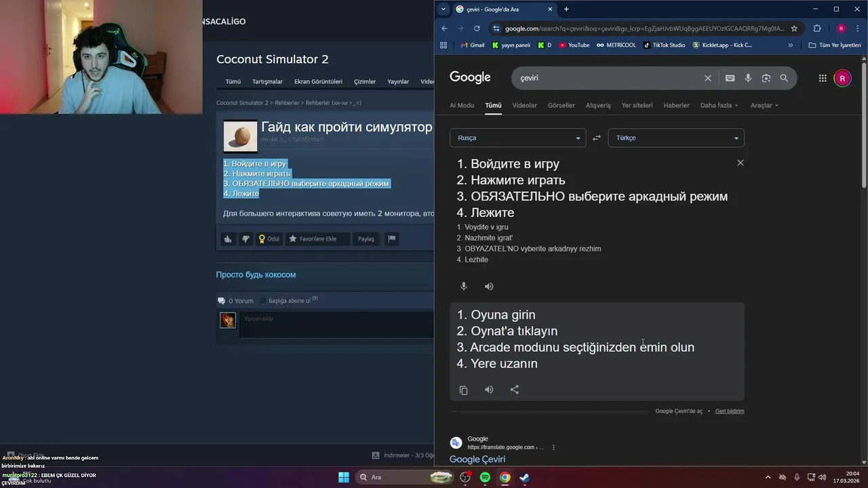This screenshot has height=488, width=868.
Task: Open the Google Çeviri'de aç link
Action: click(x=679, y=411)
